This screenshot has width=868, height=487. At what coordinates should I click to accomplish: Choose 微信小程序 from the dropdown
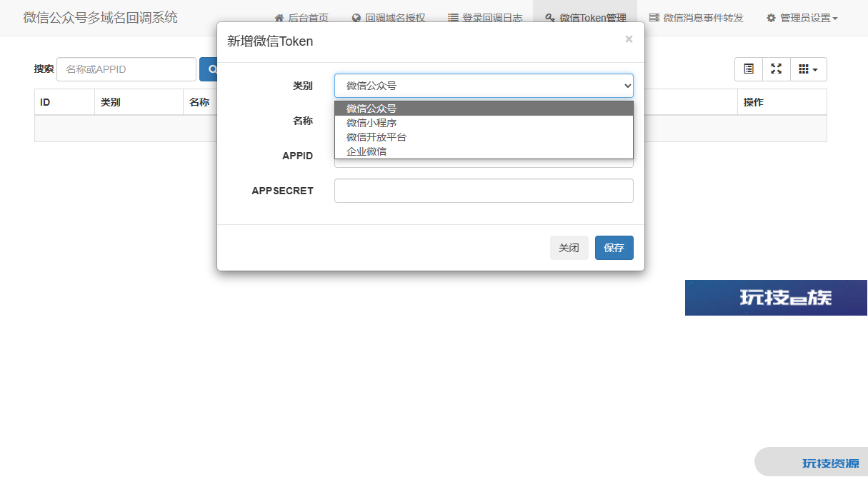tap(484, 123)
